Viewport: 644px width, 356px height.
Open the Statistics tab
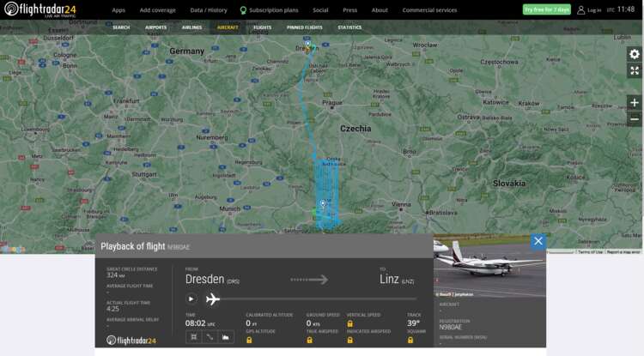pyautogui.click(x=349, y=27)
